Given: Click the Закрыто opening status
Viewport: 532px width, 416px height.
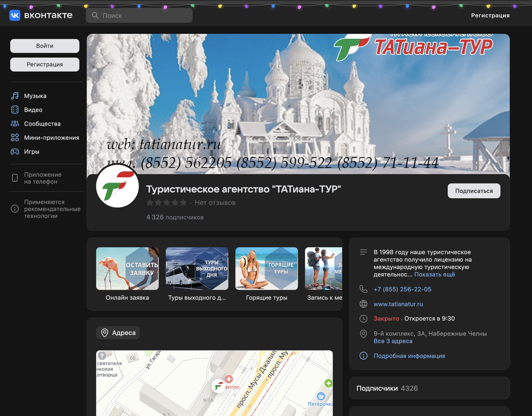Looking at the screenshot, I should 386,319.
